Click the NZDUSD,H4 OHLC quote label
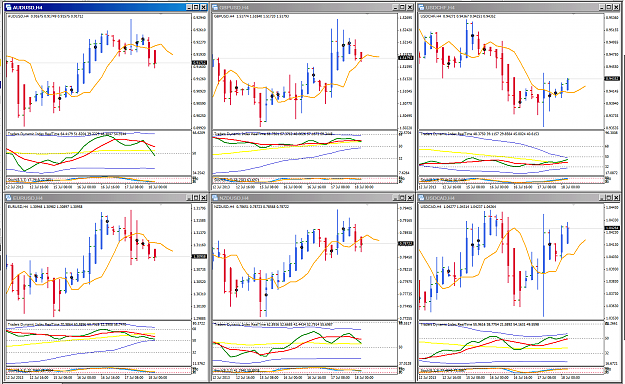This screenshot has height=384, width=625. click(252, 207)
